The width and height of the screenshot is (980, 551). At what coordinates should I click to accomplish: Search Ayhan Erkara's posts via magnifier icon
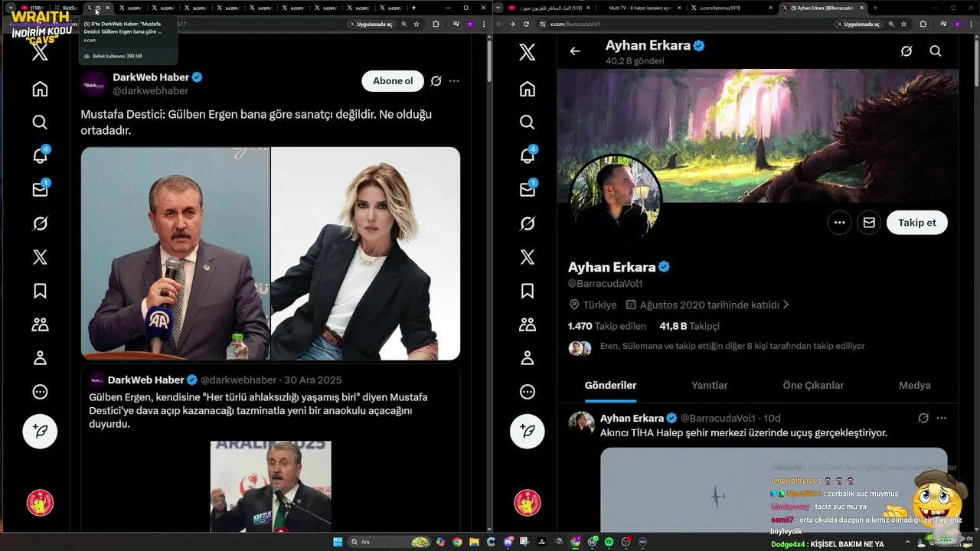935,51
